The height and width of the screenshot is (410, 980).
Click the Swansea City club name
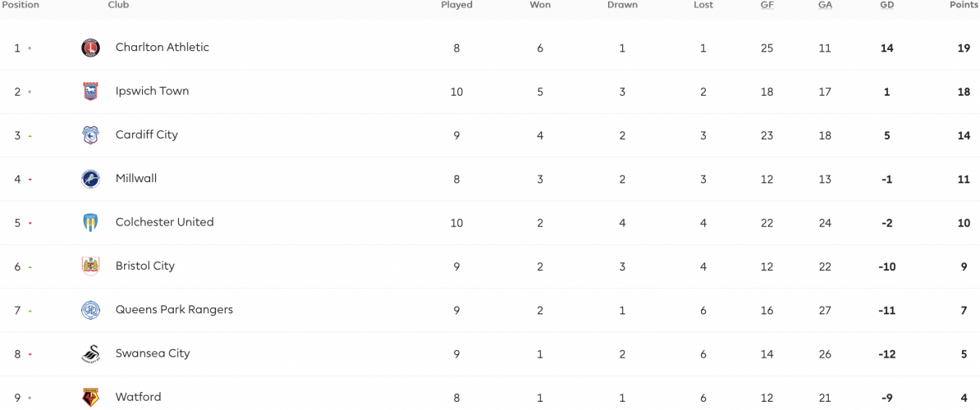point(153,353)
